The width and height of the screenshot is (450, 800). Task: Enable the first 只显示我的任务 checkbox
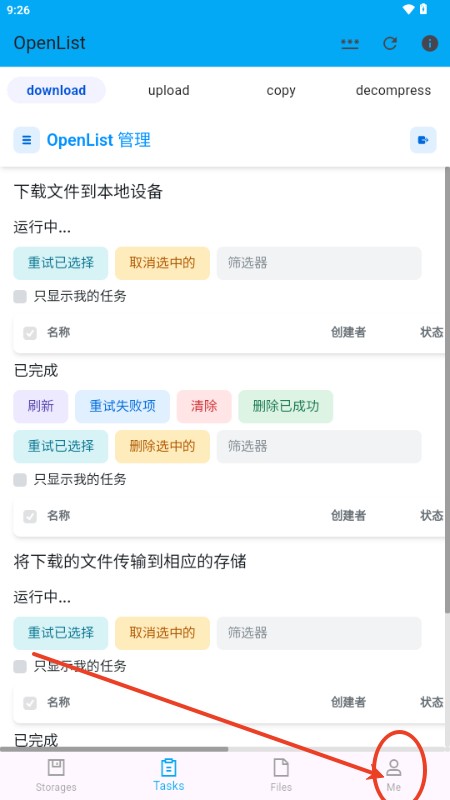pyautogui.click(x=20, y=296)
